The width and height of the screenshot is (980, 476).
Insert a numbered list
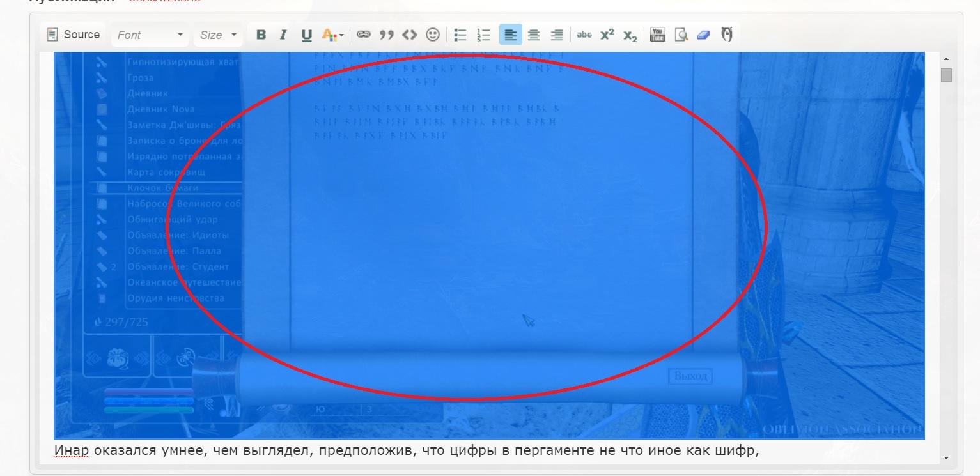(483, 35)
